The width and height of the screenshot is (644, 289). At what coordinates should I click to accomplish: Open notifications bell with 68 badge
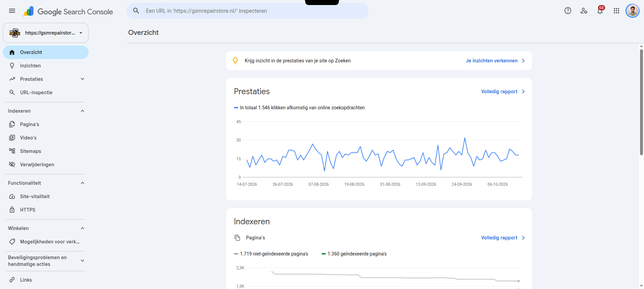(600, 10)
